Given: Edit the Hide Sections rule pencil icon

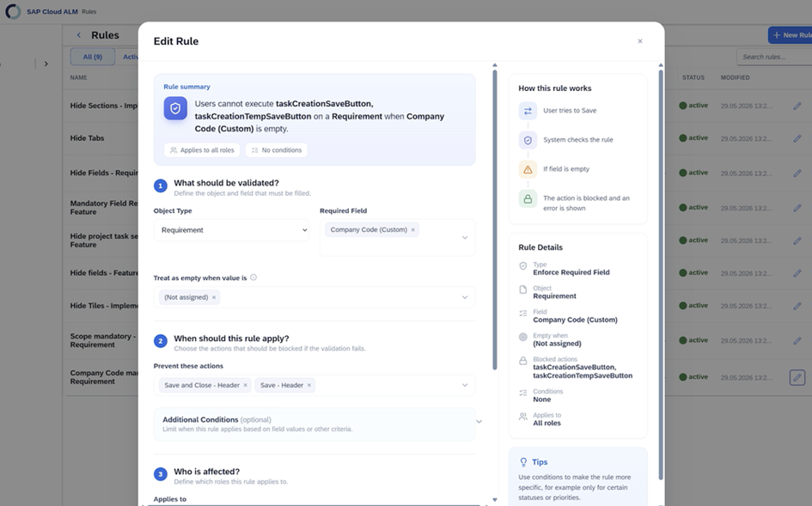Looking at the screenshot, I should (x=797, y=106).
